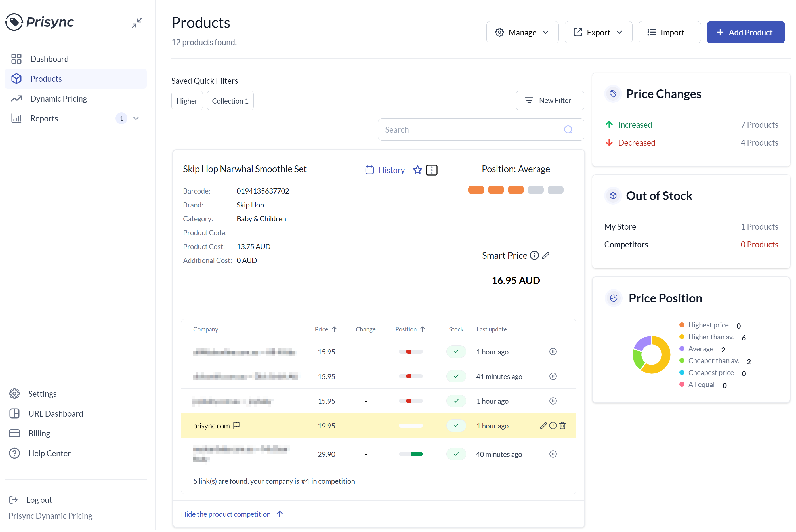This screenshot has width=796, height=532.
Task: Pause tracking for the 41 minutes ago row
Action: 553,376
